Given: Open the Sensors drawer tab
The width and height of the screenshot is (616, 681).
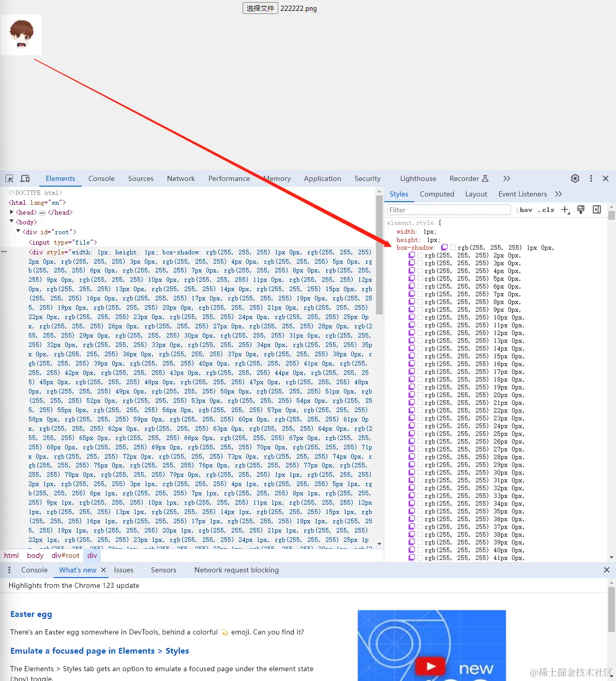Looking at the screenshot, I should [x=163, y=570].
